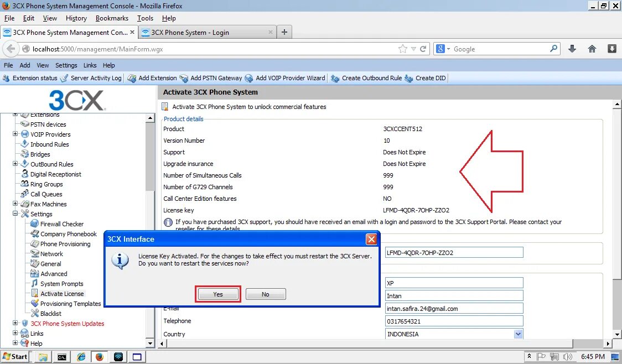Expand Help tree node
622x364 pixels.
point(15,343)
